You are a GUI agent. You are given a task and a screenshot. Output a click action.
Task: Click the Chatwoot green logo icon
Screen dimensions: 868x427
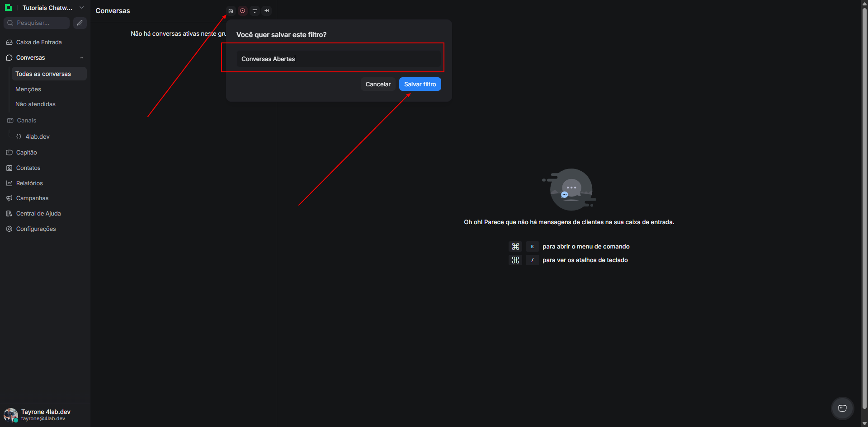(x=8, y=8)
